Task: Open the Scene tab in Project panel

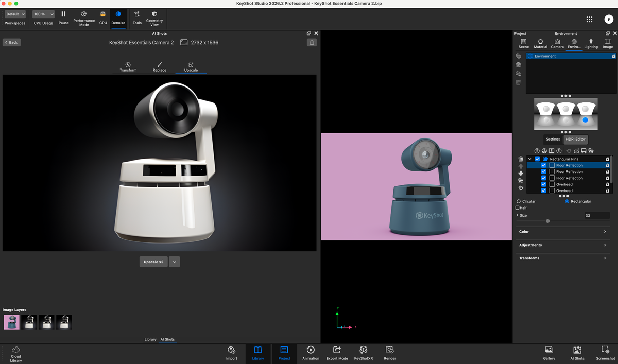Action: tap(523, 44)
